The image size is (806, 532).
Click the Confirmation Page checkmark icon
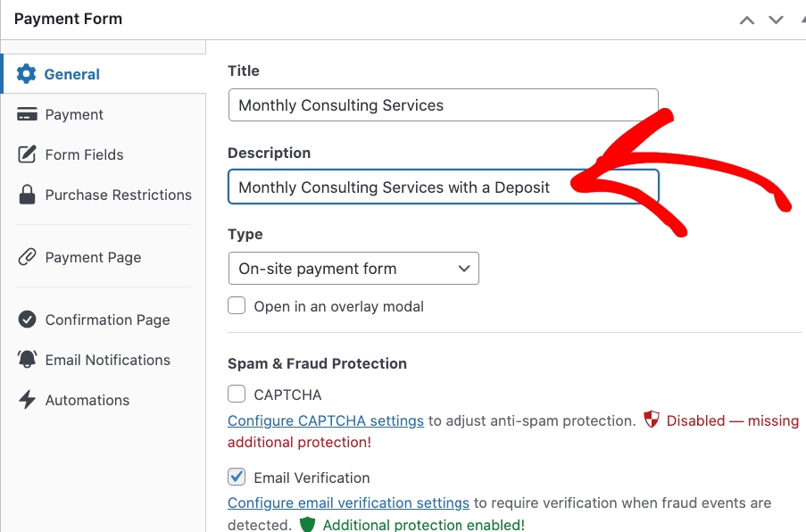pyautogui.click(x=28, y=320)
